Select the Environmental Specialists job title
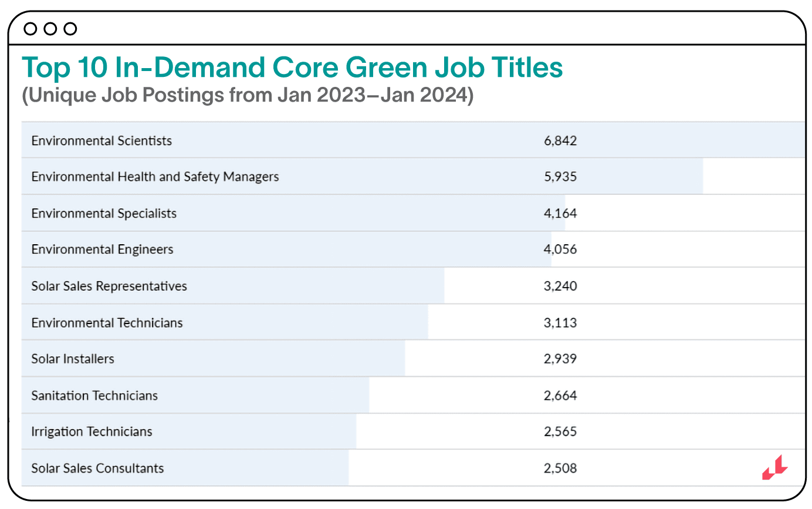The image size is (812, 509). [104, 213]
